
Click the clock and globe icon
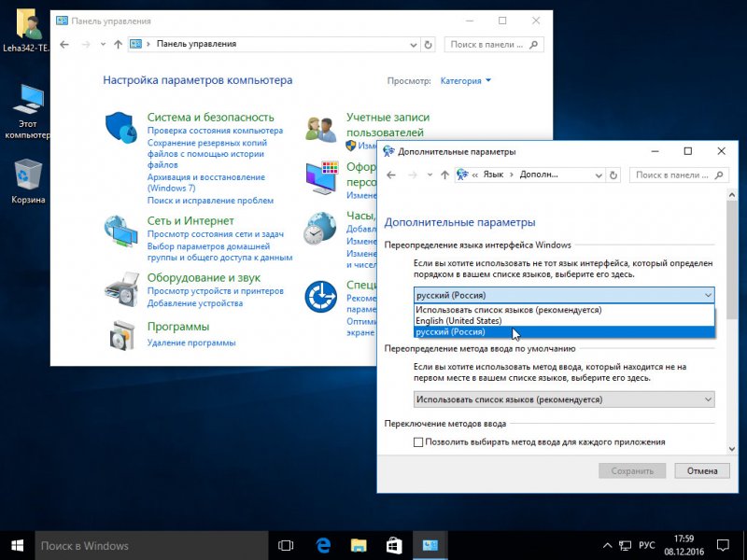(319, 228)
